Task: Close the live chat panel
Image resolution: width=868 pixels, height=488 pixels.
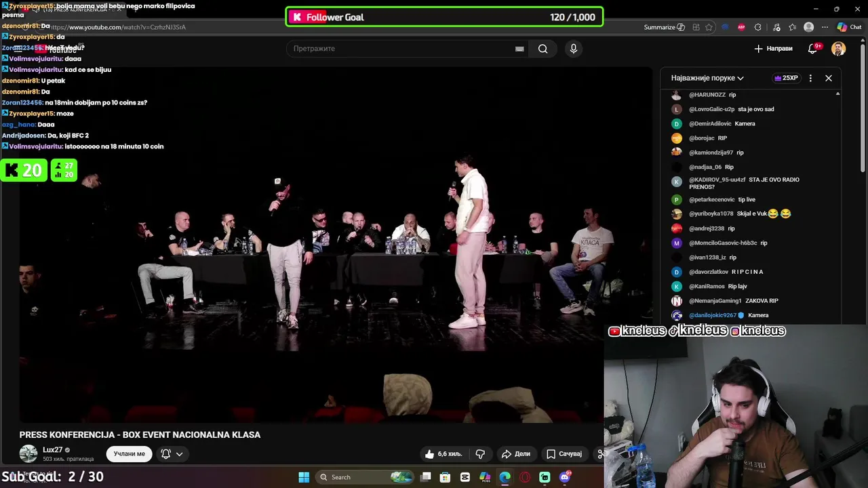Action: tap(828, 78)
